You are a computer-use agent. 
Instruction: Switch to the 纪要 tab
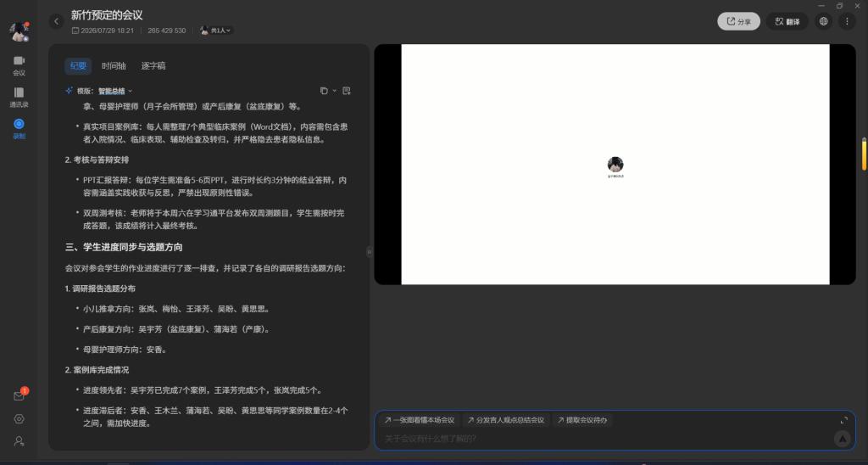coord(78,66)
